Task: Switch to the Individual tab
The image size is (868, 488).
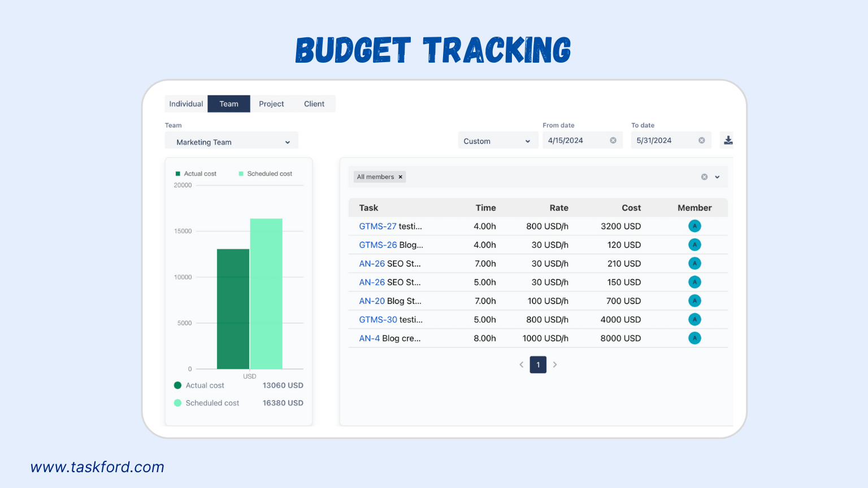Action: tap(186, 104)
